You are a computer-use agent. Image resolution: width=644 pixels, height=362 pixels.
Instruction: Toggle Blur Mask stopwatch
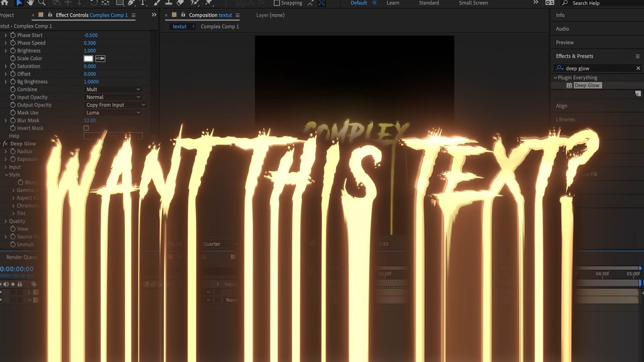13,121
